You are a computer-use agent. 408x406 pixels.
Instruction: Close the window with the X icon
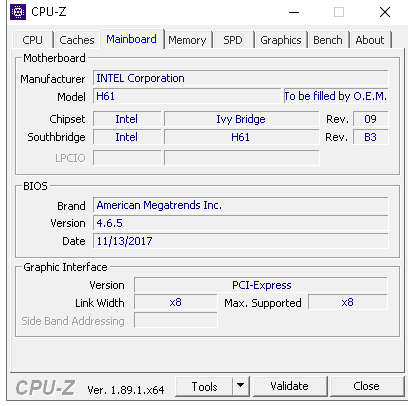click(385, 12)
